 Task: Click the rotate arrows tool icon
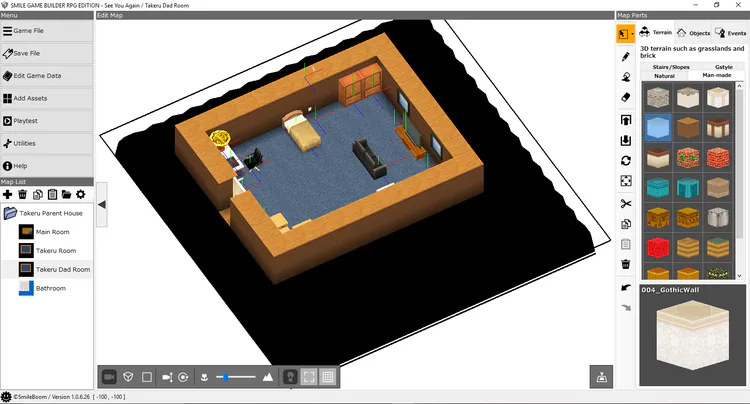coord(626,161)
